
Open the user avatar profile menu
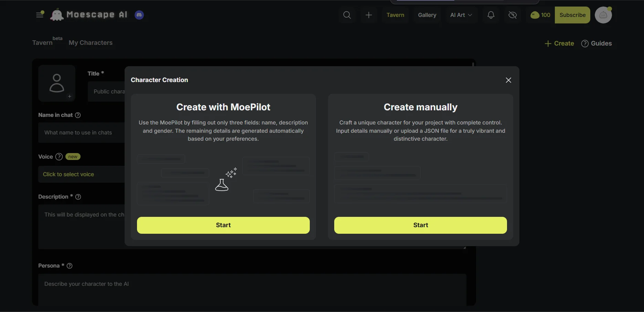(603, 15)
